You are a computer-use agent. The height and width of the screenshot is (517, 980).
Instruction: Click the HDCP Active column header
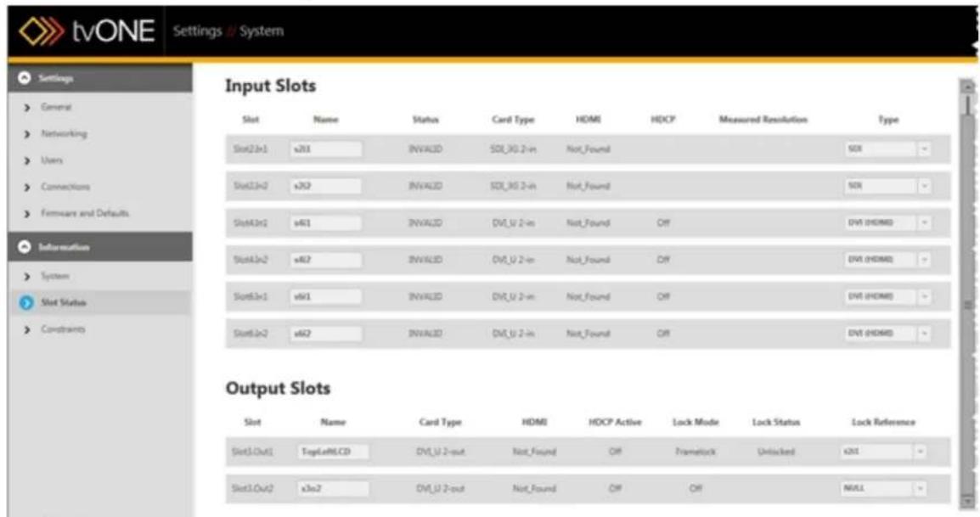(615, 422)
